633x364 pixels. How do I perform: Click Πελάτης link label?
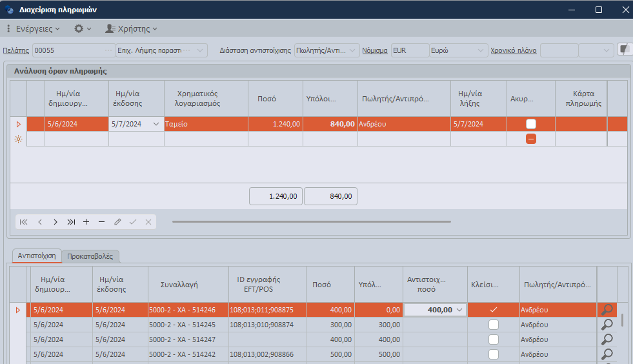point(15,50)
